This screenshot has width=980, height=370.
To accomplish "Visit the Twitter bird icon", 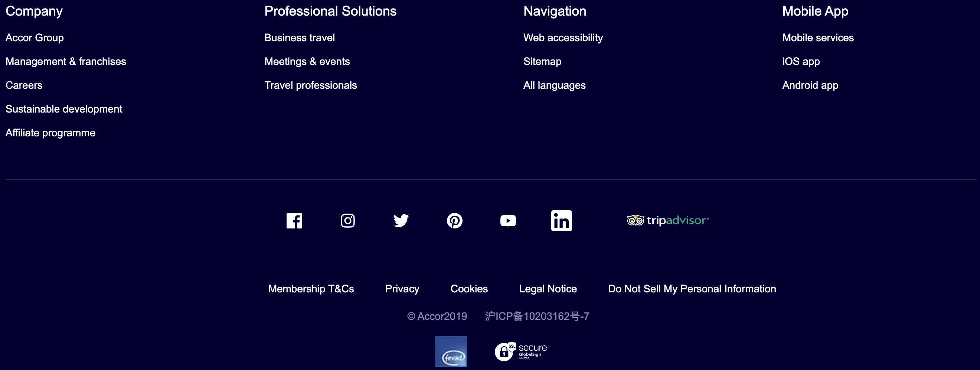I will pyautogui.click(x=401, y=220).
